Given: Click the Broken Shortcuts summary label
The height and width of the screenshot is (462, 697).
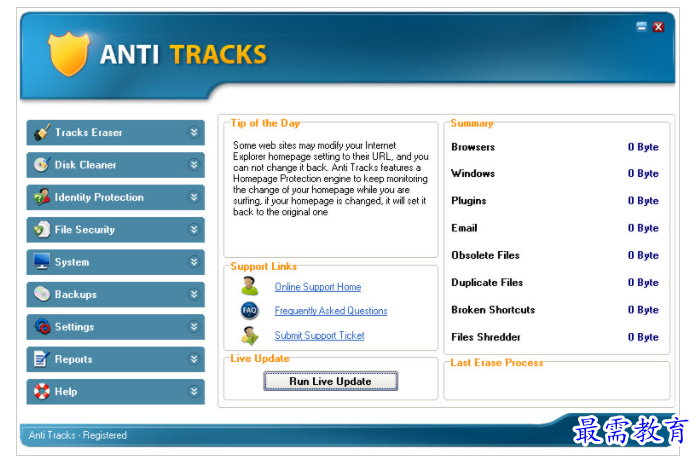Looking at the screenshot, I should point(493,310).
